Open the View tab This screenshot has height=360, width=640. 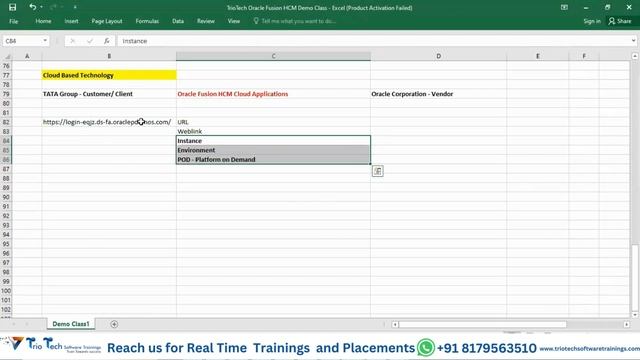coord(234,21)
